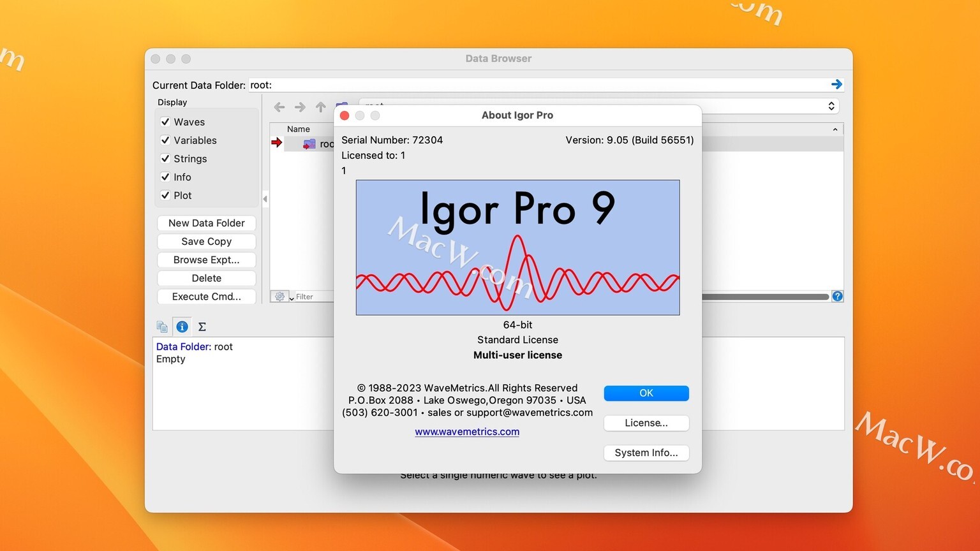The image size is (980, 551).
Task: Click 'Data Folder: root' info text
Action: pyautogui.click(x=195, y=346)
